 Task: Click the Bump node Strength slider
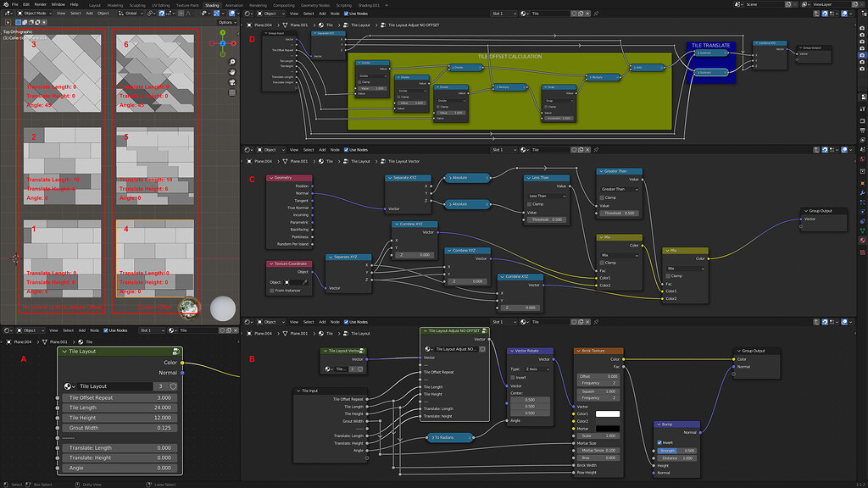(677, 451)
